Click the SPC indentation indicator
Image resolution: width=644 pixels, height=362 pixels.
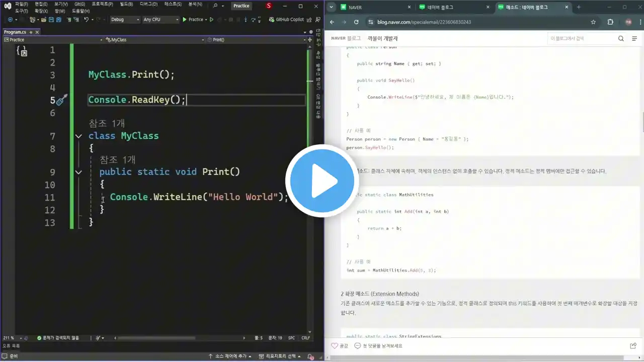pos(291,338)
